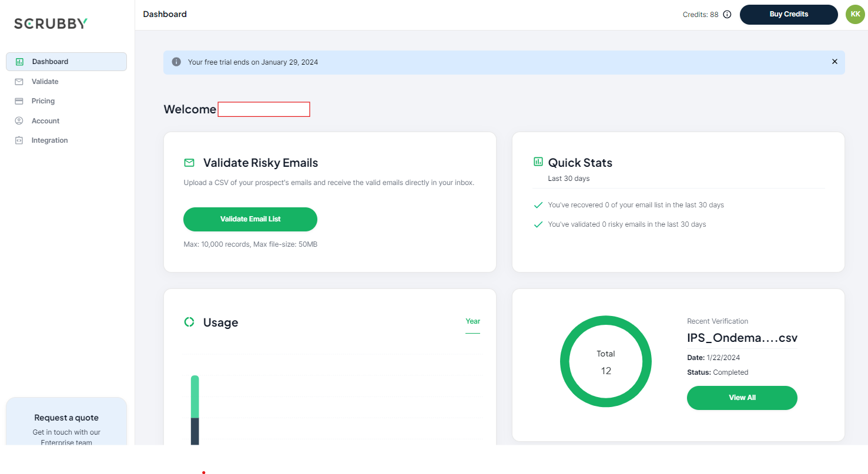
Task: Switch to the Validate section
Action: tap(43, 81)
